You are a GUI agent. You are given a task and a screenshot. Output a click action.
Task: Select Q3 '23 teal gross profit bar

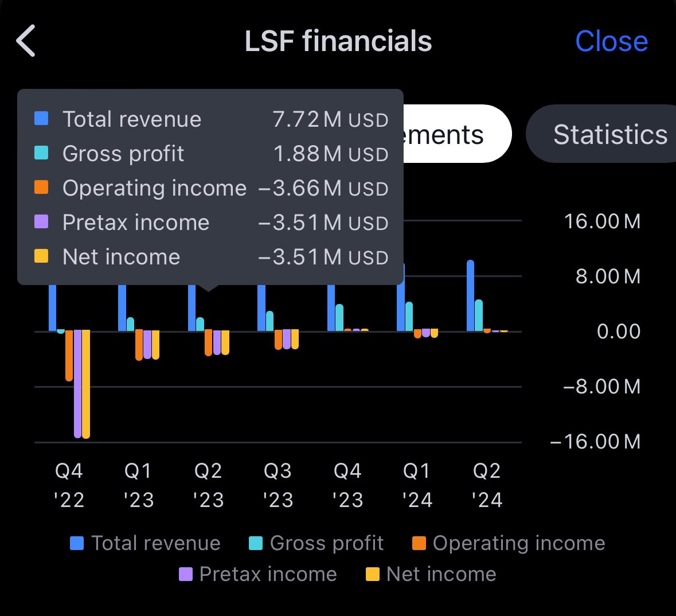point(269,321)
